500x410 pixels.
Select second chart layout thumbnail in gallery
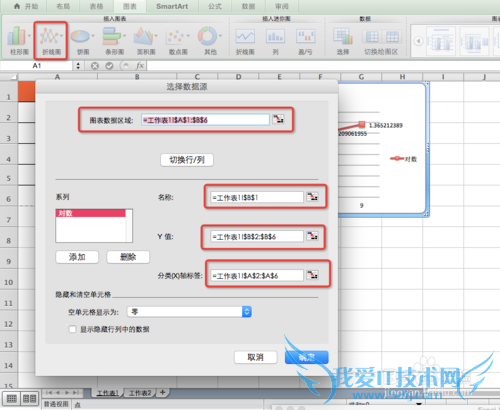[474, 41]
